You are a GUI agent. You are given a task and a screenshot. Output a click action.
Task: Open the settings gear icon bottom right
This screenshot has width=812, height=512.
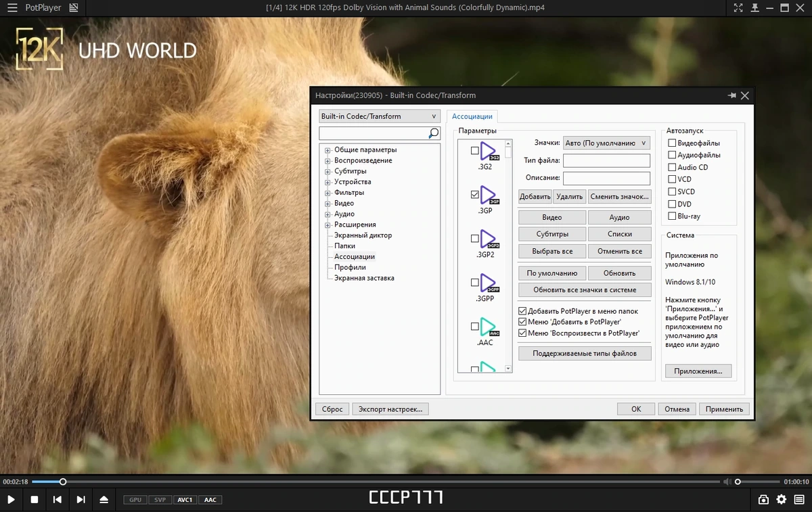[x=782, y=500]
